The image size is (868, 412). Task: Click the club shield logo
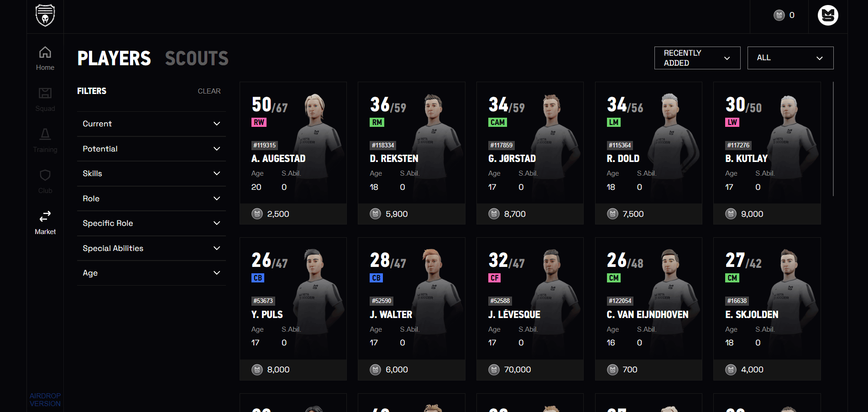[45, 16]
